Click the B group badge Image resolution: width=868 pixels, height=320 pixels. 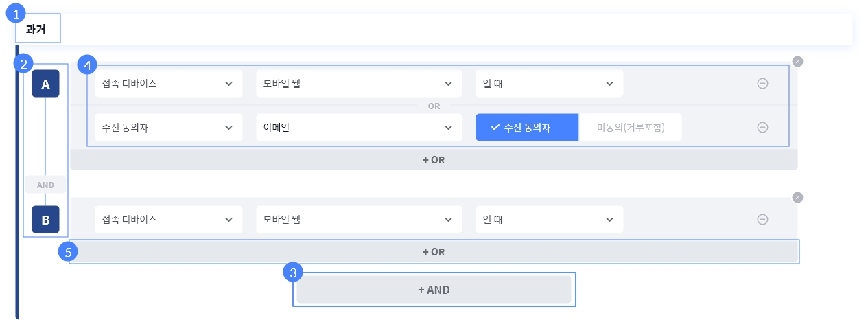45,220
